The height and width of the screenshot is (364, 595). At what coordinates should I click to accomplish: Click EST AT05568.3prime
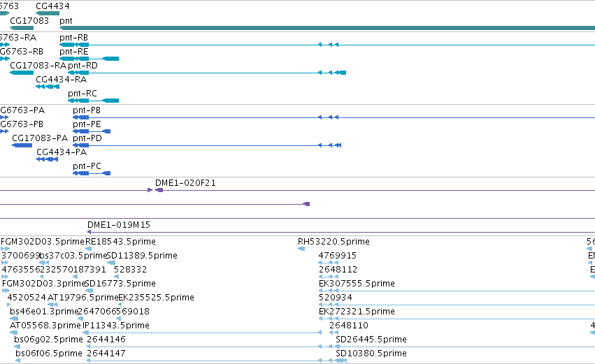[14, 333]
